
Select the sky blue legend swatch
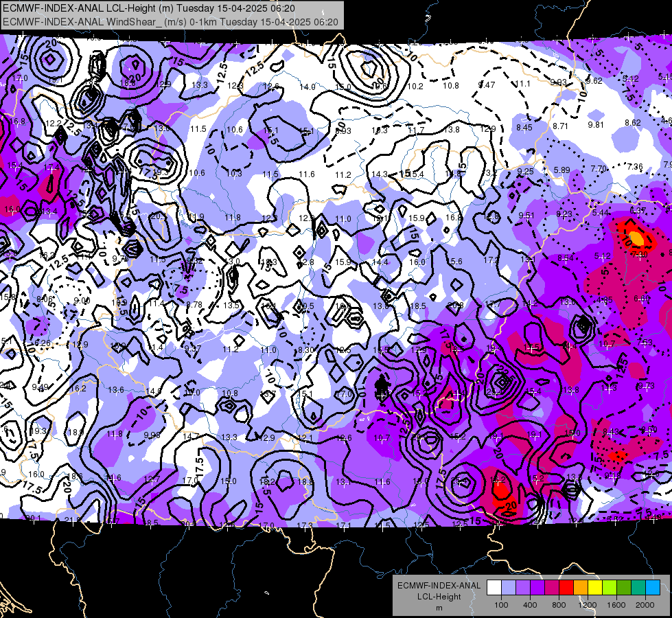[x=653, y=588]
